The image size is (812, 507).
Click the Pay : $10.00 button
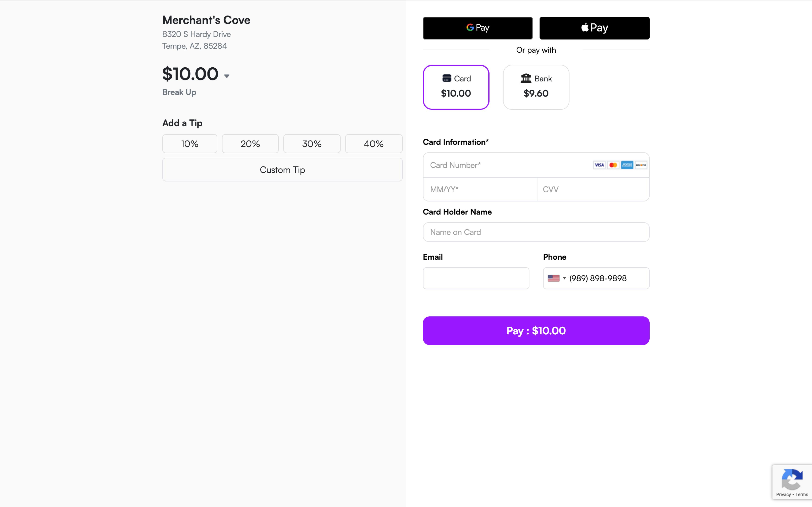coord(536,331)
